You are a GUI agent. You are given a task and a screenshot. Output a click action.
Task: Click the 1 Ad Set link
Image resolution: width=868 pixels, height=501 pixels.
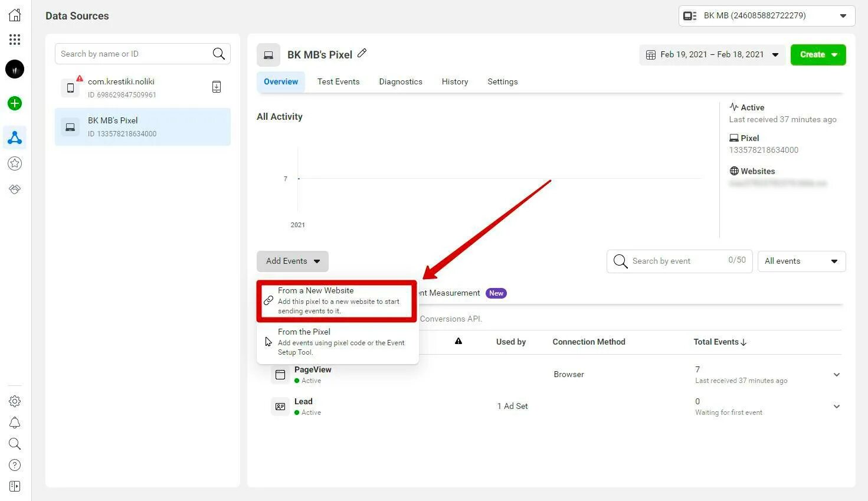coord(512,407)
